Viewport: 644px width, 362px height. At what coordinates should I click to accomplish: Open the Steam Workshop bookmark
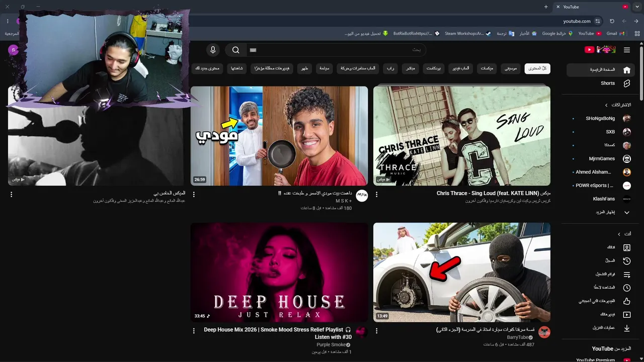467,34
